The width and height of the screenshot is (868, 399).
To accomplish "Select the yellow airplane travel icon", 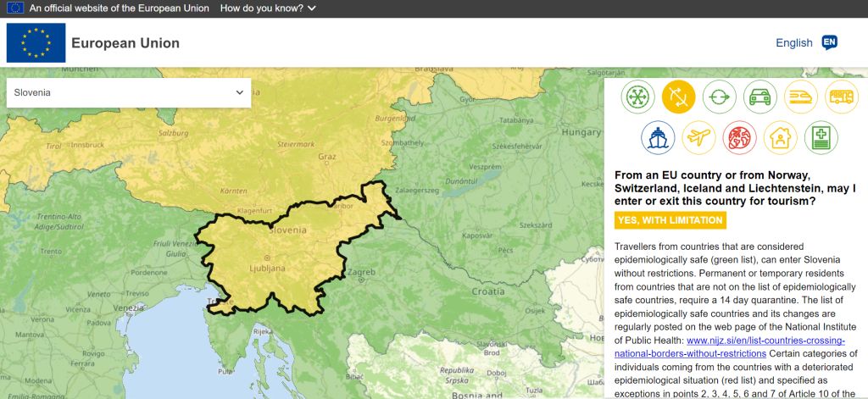I will [698, 137].
